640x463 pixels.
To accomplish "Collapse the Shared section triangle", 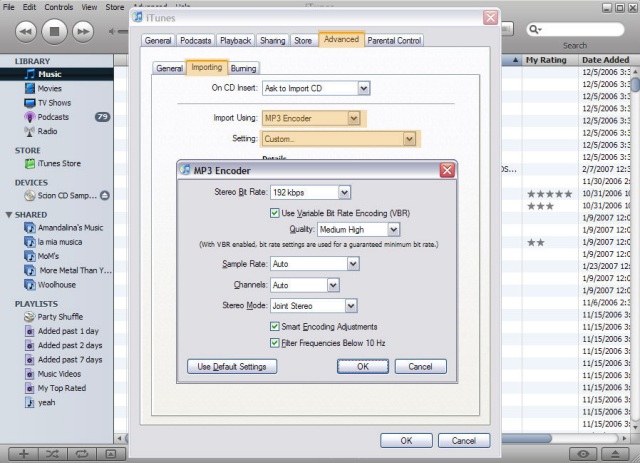I will click(9, 215).
